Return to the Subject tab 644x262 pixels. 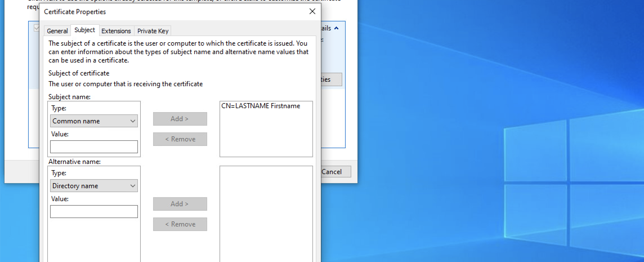(x=84, y=30)
